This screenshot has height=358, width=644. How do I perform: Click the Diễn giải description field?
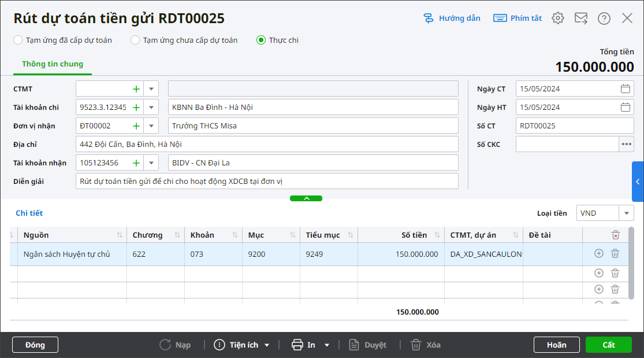coord(266,181)
